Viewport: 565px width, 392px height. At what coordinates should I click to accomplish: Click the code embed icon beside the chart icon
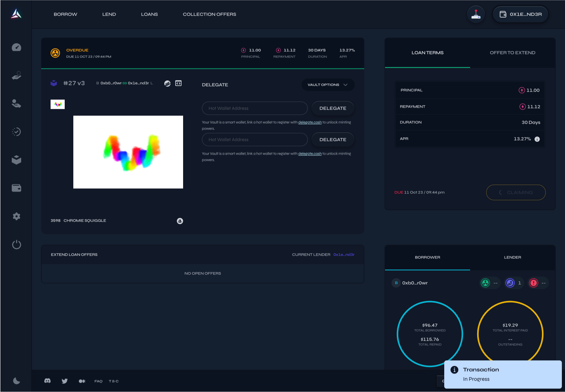click(178, 83)
